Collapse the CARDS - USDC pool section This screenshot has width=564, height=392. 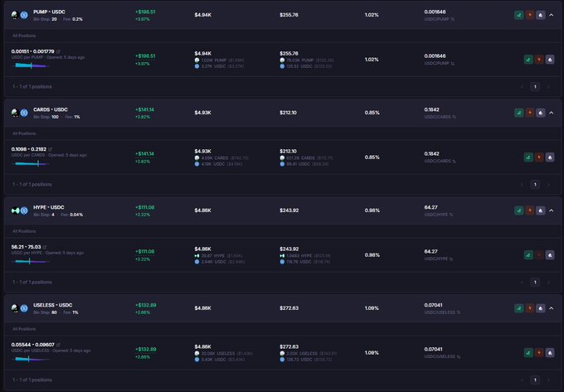coord(552,113)
